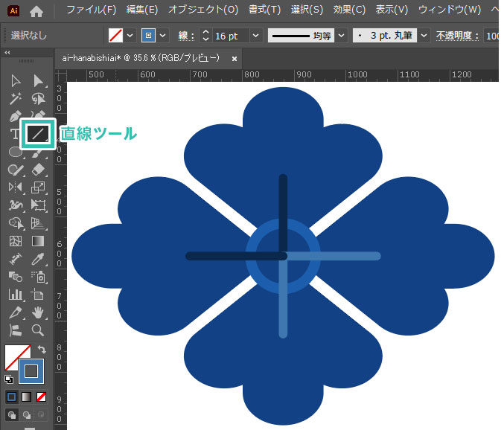
Task: Expand the 3 pt. 丸筆 brush dropdown
Action: [x=424, y=36]
